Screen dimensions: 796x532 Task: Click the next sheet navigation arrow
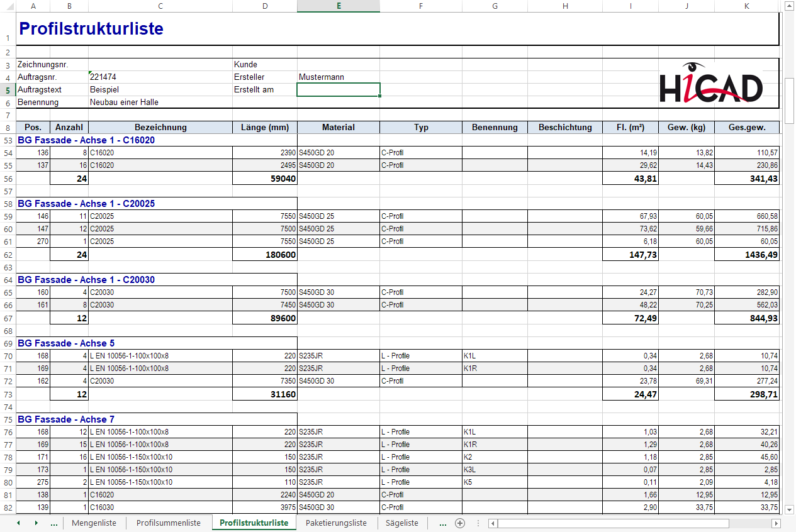click(36, 523)
